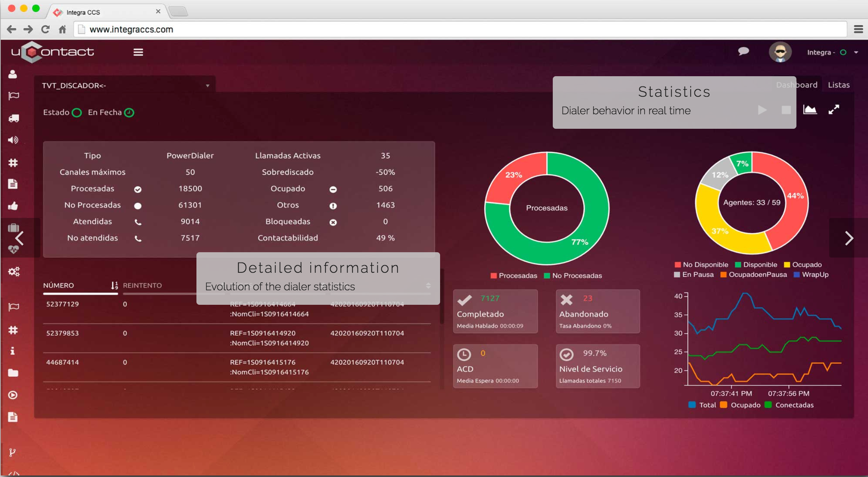Select the REINTENTO column header
868x477 pixels.
pyautogui.click(x=142, y=285)
